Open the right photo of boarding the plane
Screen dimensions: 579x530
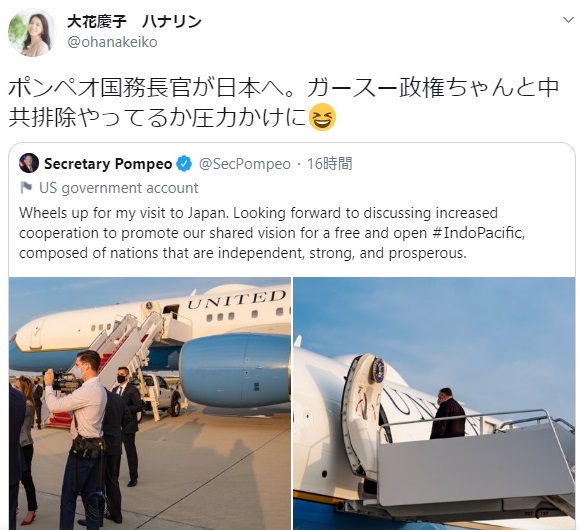coord(434,403)
